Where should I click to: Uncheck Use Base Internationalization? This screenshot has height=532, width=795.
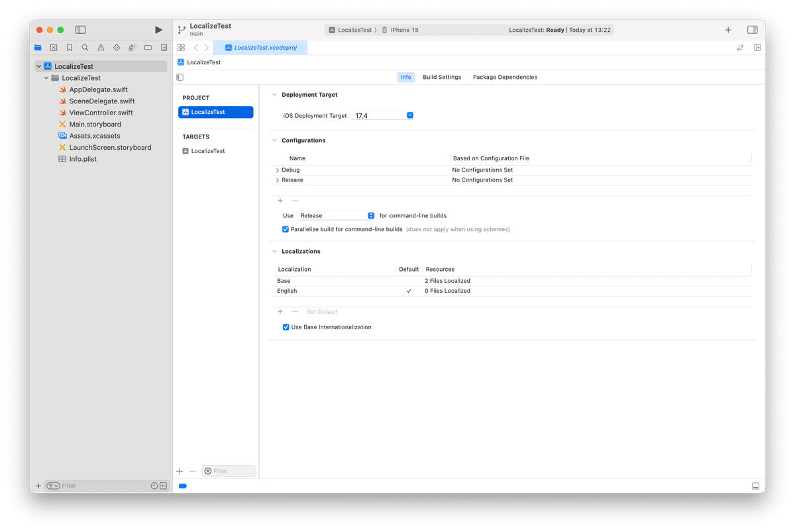[286, 327]
